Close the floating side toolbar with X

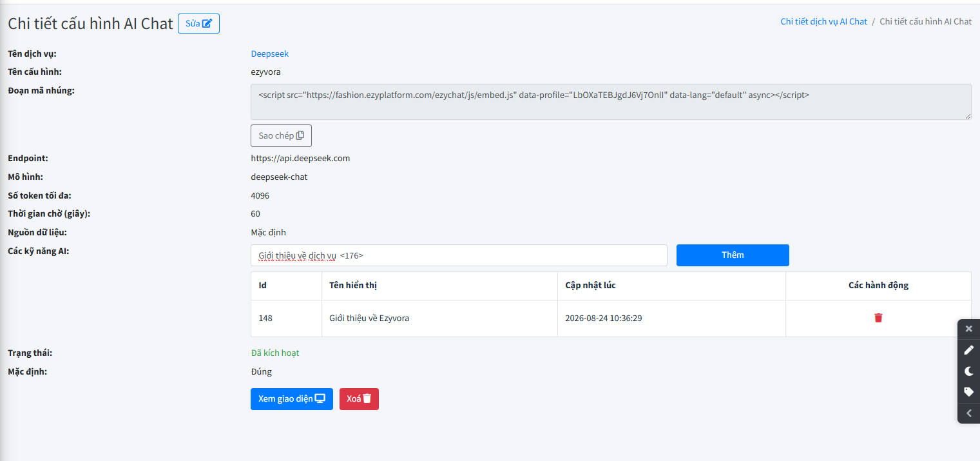968,329
